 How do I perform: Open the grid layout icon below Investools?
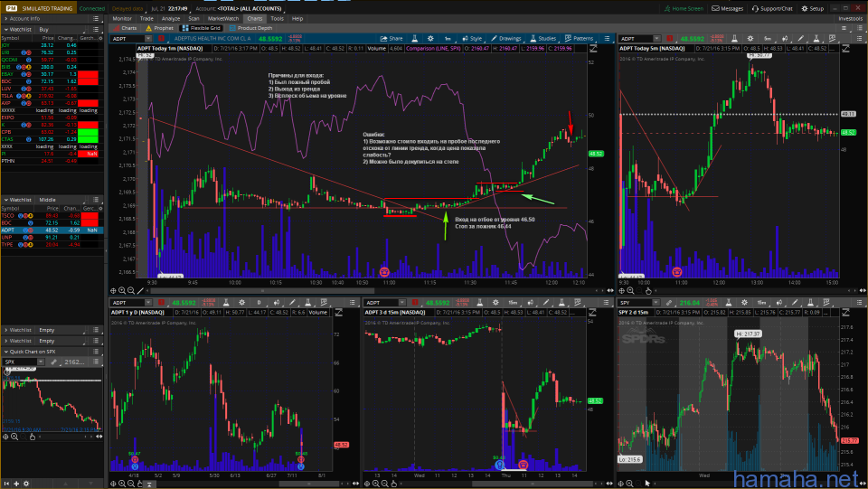tap(844, 28)
